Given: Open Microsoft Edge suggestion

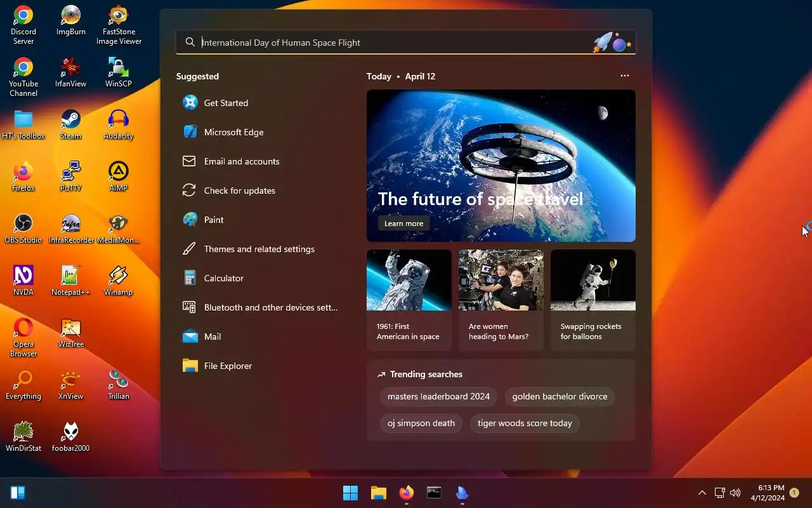Looking at the screenshot, I should (x=263, y=132).
